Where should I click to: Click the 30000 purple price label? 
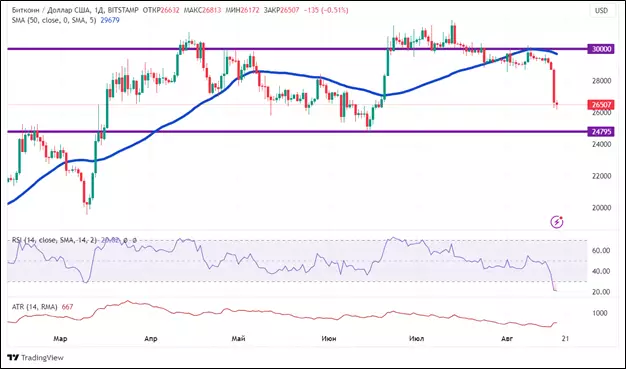(601, 49)
